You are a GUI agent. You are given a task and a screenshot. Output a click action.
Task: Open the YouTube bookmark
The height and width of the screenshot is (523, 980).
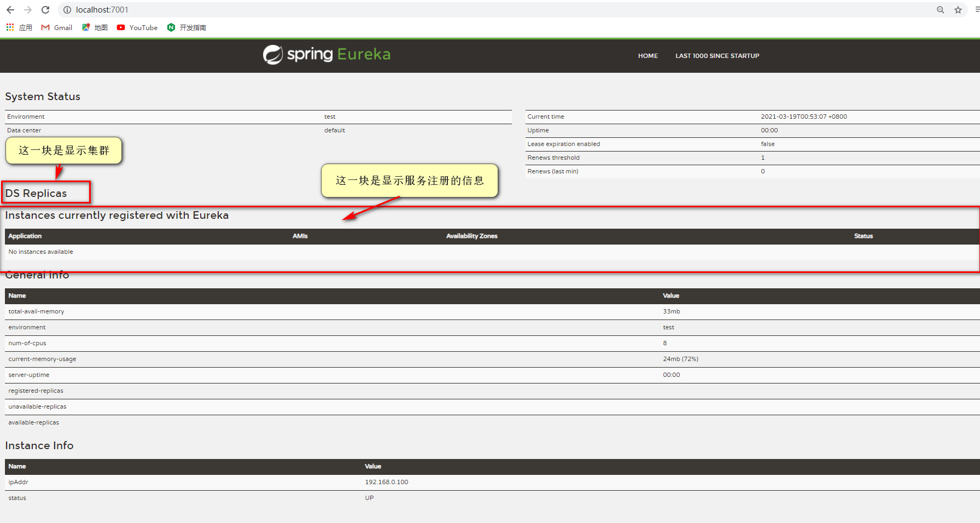click(x=137, y=27)
